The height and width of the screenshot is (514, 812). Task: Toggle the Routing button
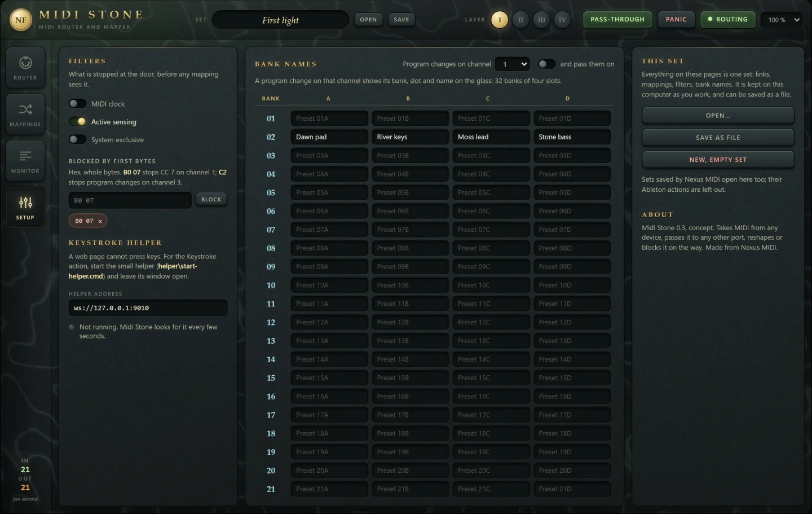[728, 19]
